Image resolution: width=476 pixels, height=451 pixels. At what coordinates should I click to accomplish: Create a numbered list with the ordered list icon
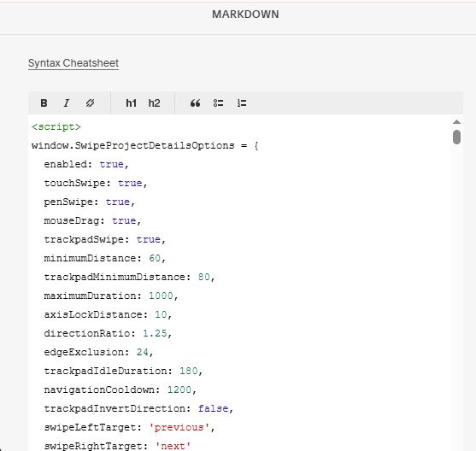(242, 103)
